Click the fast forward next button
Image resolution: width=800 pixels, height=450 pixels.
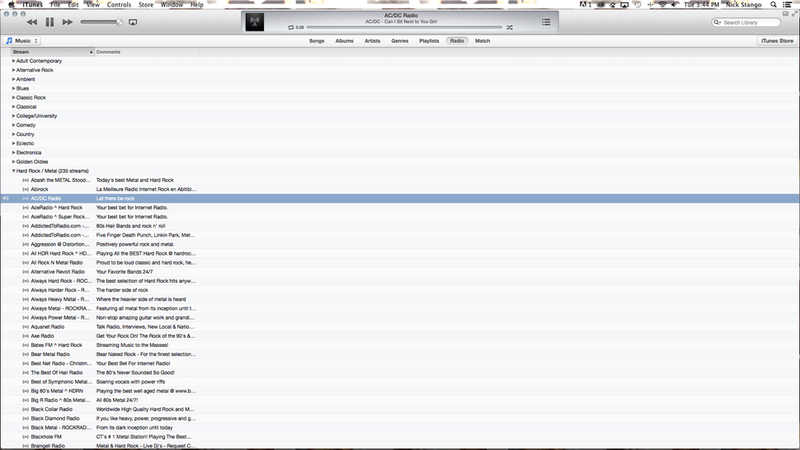click(67, 22)
